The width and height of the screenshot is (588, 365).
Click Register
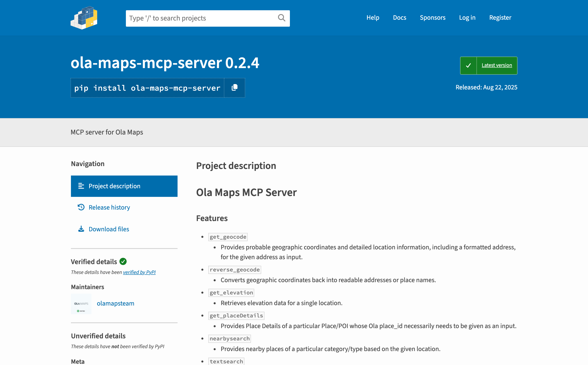point(500,18)
